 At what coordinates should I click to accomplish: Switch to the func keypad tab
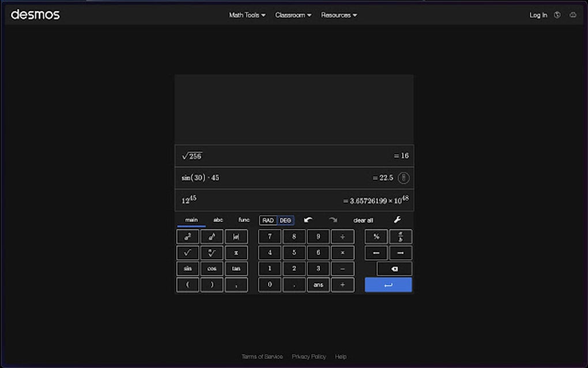(243, 219)
